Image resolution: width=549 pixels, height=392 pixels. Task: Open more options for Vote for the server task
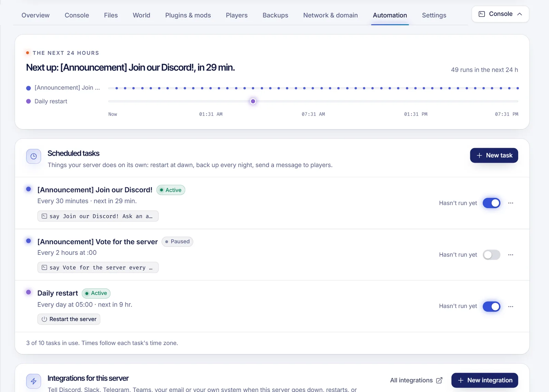[x=511, y=255]
